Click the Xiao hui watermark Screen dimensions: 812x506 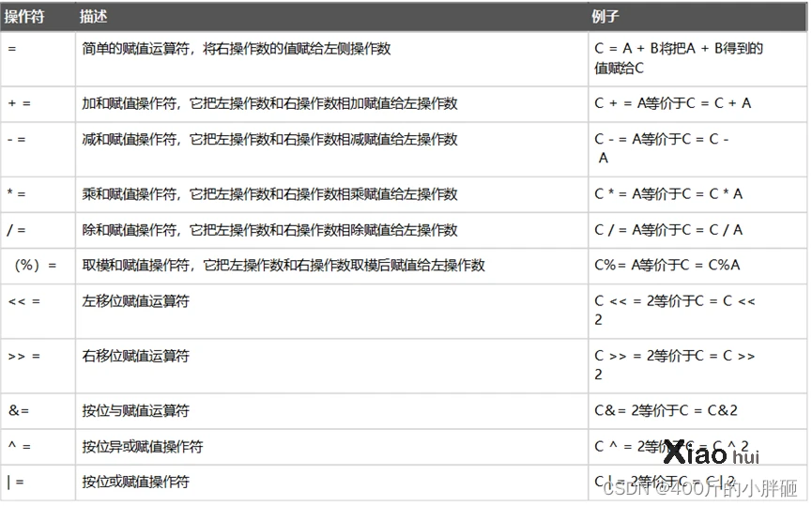711,453
